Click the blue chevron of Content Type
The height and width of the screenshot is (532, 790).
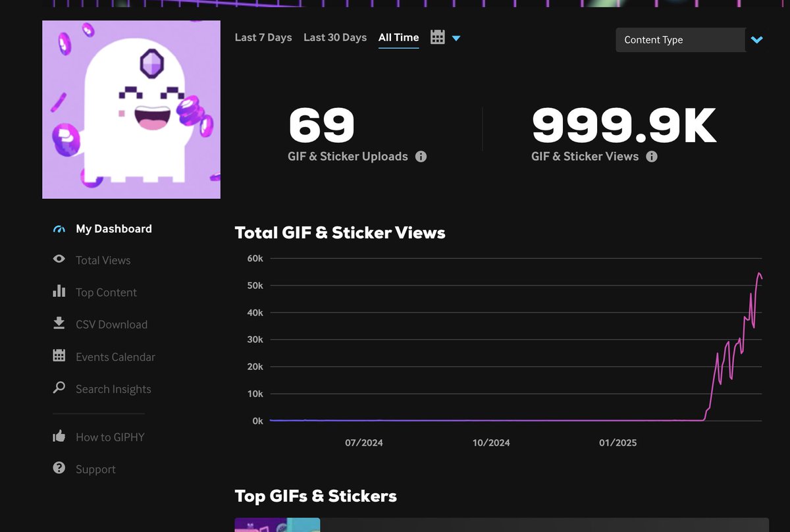click(756, 40)
